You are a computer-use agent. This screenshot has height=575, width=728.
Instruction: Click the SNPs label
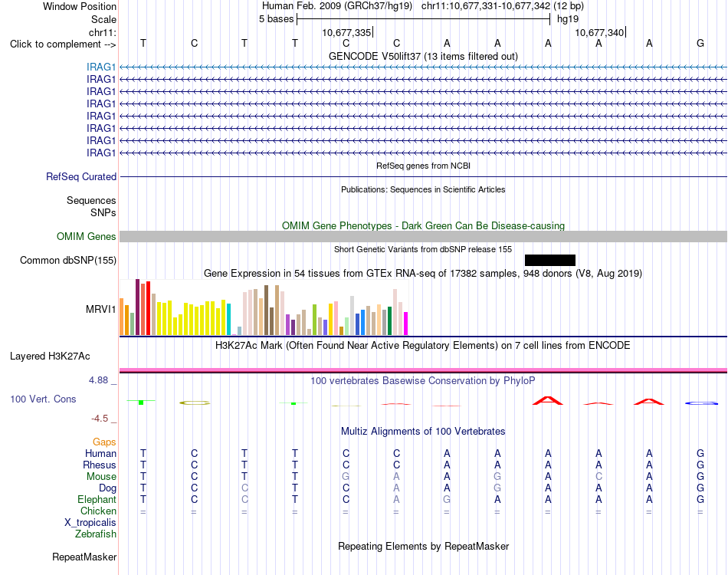pos(103,212)
